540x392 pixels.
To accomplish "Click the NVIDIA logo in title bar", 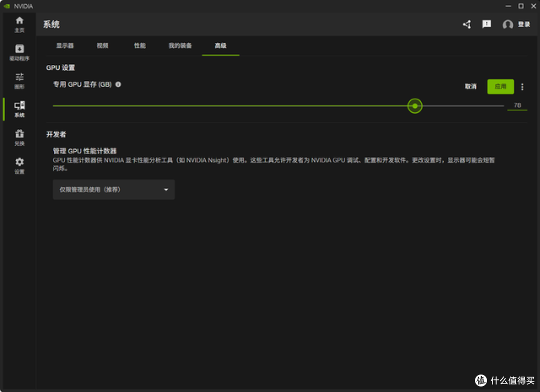I will coord(6,6).
